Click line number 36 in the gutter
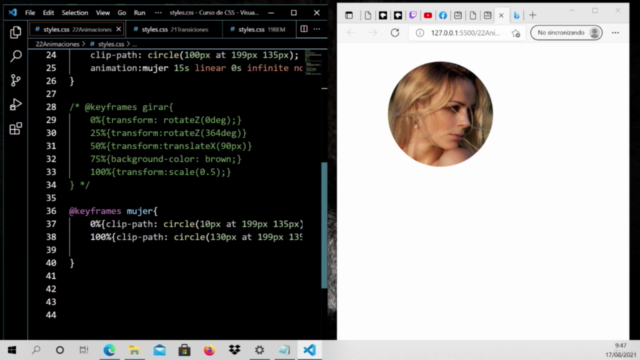This screenshot has height=360, width=640. [x=51, y=211]
